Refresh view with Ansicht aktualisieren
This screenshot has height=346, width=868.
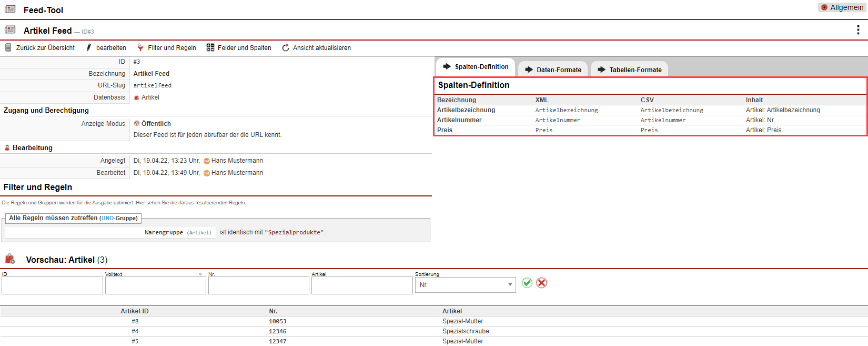click(316, 47)
